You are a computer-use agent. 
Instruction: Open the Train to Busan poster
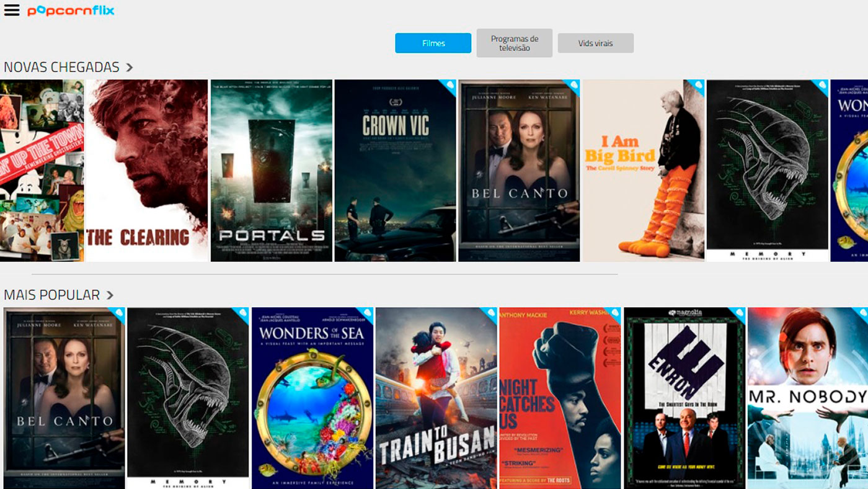coord(436,398)
